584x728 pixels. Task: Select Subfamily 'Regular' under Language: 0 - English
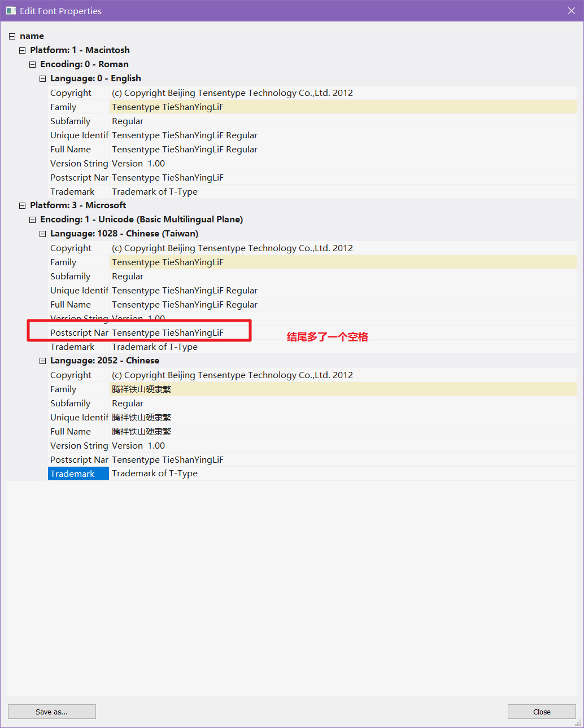coord(343,121)
